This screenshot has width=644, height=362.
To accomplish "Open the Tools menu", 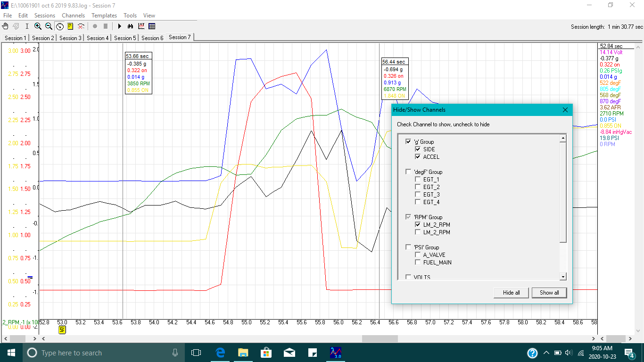I will (130, 16).
